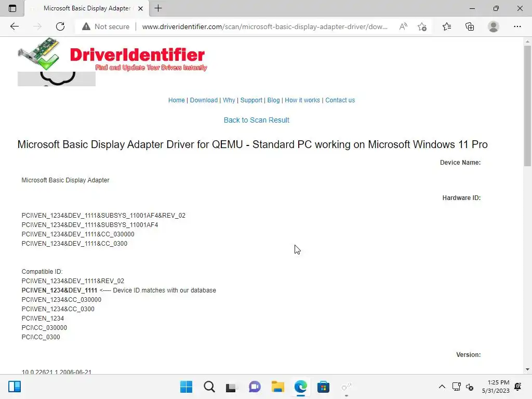Click the muted volume tray icon

tap(470, 387)
